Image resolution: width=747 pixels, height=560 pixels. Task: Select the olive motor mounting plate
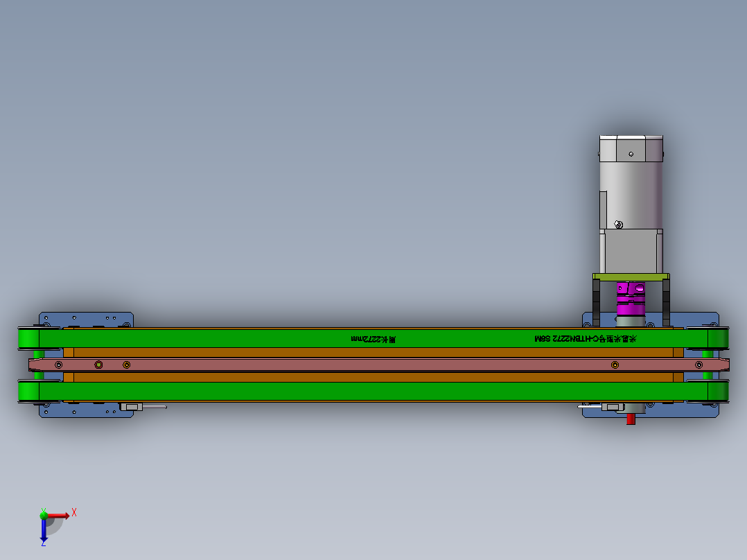pyautogui.click(x=631, y=277)
